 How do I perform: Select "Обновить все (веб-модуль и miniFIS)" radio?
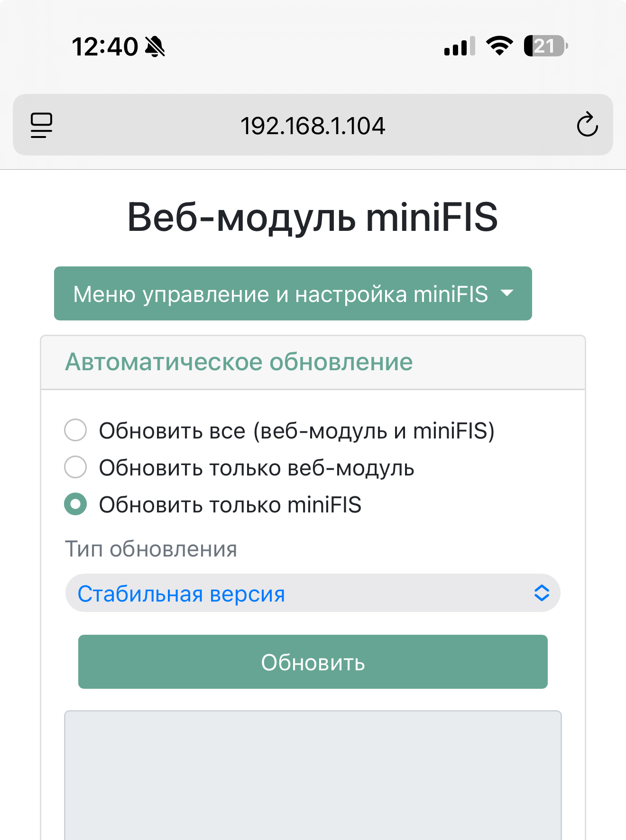click(75, 430)
